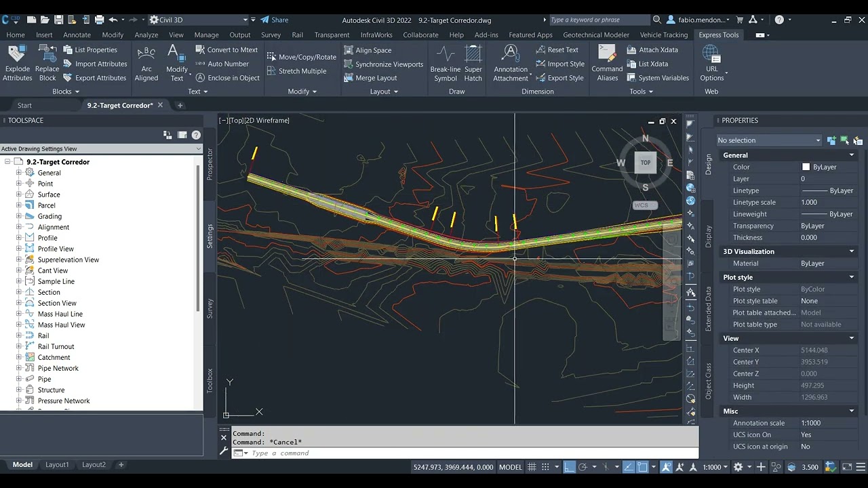The width and height of the screenshot is (868, 488).
Task: Click the Attach Xdata icon
Action: click(x=631, y=49)
